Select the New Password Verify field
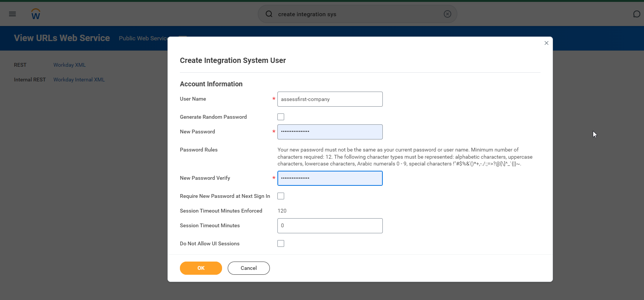The width and height of the screenshot is (644, 300). tap(330, 178)
